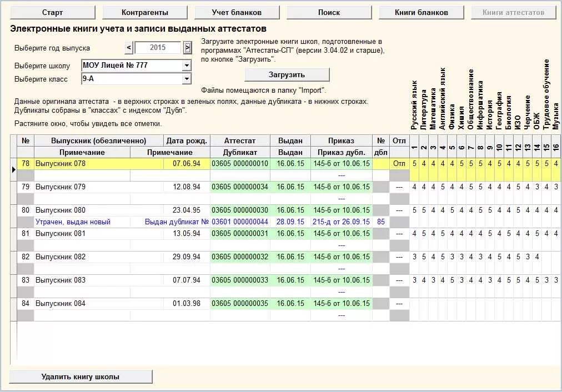Screen dimensions: 562x392
Task: Click duplicate issue date 28.09.15
Action: point(290,222)
